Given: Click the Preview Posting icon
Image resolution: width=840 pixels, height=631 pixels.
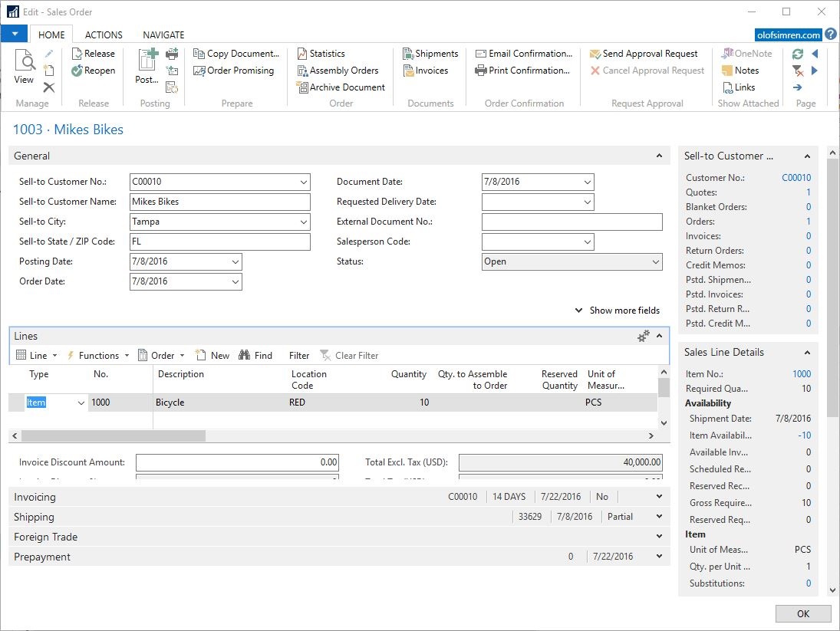Looking at the screenshot, I should point(172,87).
